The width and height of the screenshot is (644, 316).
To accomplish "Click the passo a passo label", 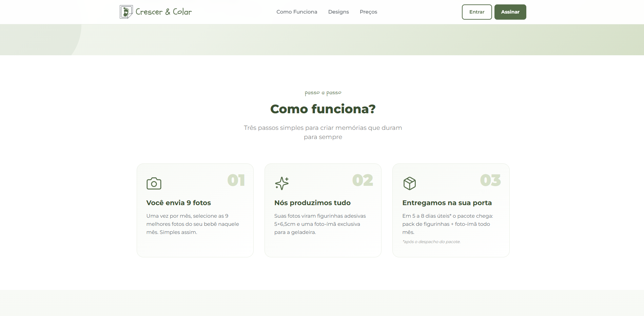I will coord(323,93).
